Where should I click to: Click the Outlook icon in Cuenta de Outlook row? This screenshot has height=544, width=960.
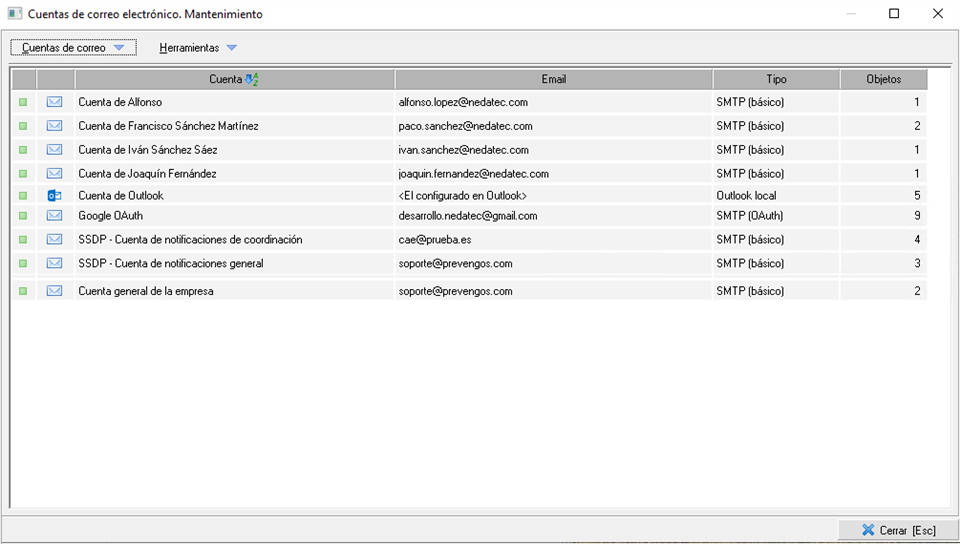[55, 196]
